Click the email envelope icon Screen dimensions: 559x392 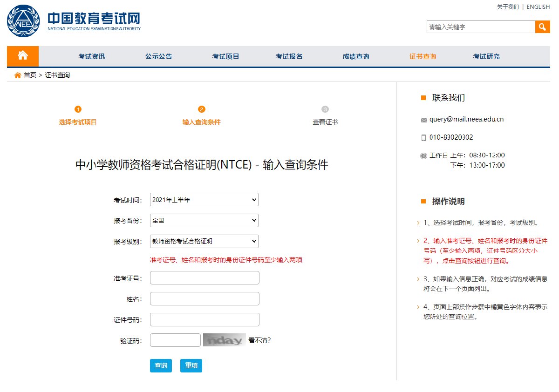pyautogui.click(x=424, y=120)
